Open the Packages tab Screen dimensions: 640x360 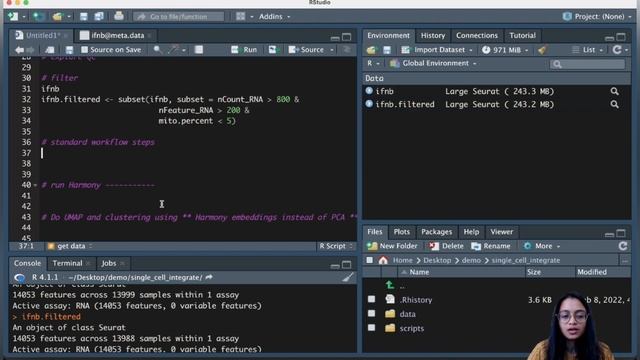pos(436,232)
